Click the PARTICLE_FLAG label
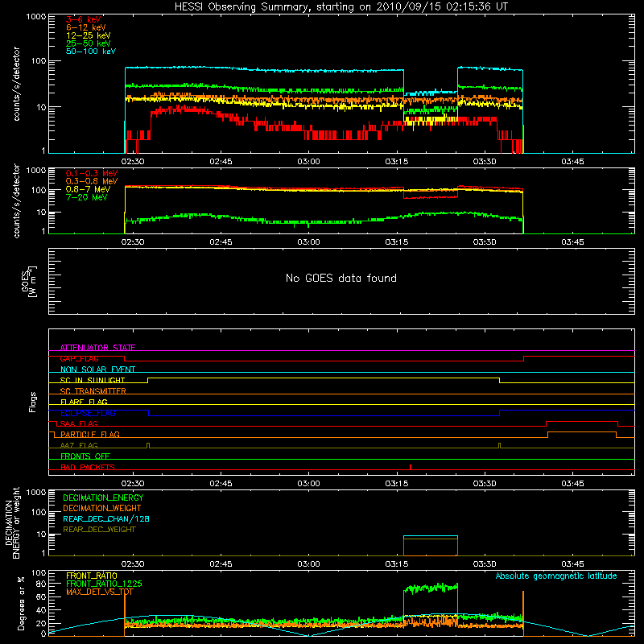The width and height of the screenshot is (644, 644). (x=90, y=434)
